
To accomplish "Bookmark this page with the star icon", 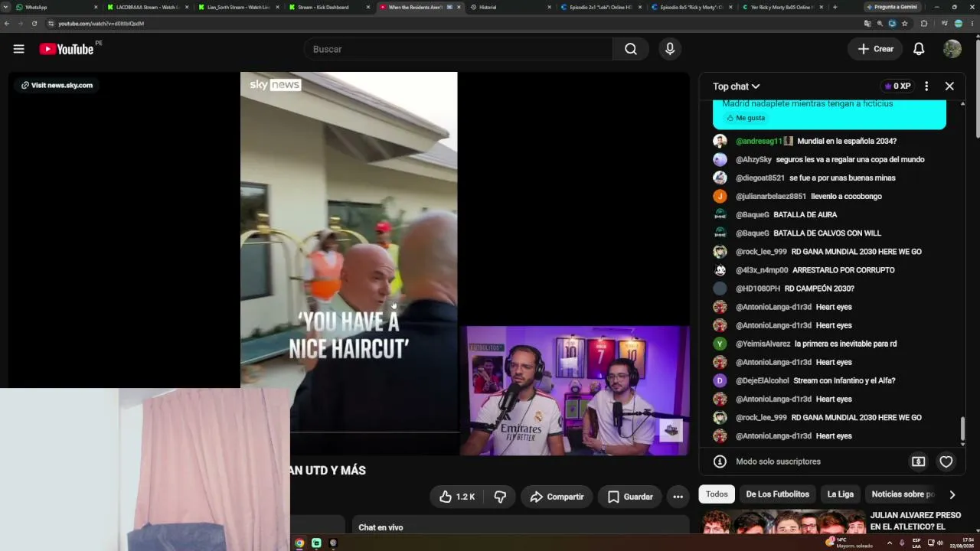I will click(905, 24).
